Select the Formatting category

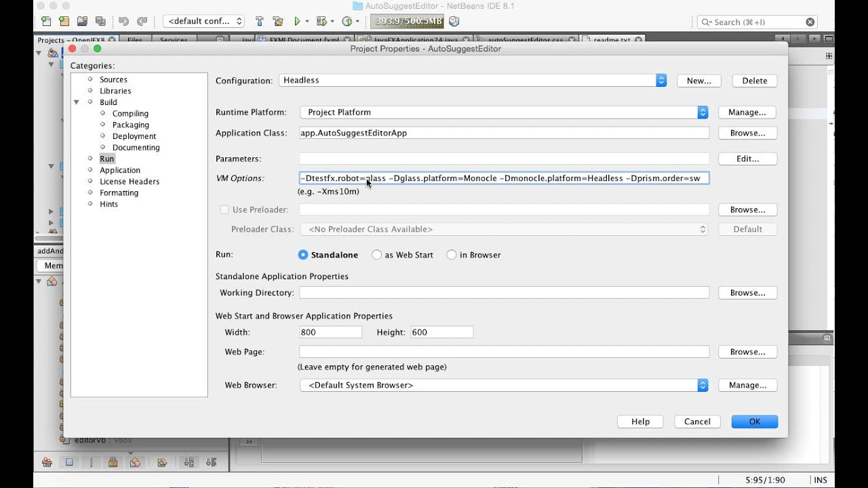coord(119,192)
